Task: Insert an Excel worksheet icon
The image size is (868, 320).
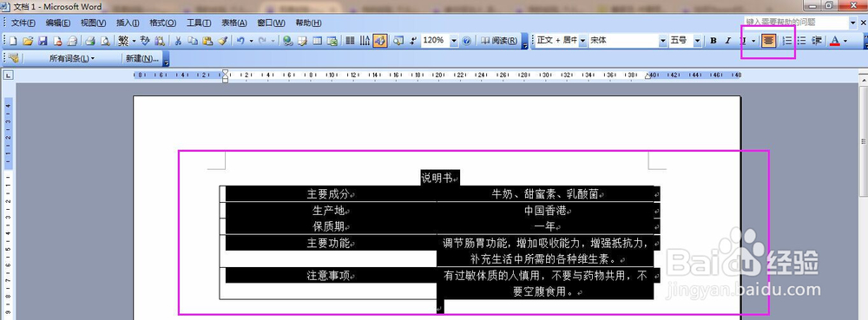Action: click(x=332, y=41)
